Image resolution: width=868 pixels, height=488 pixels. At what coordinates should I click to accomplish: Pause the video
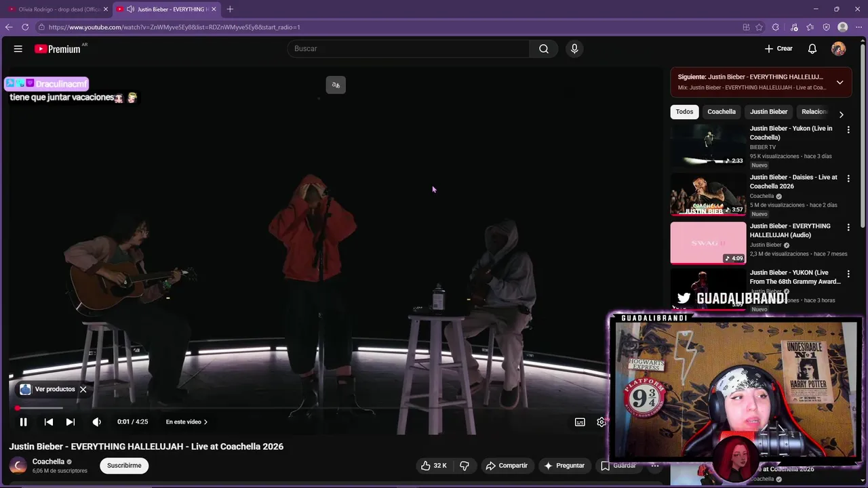point(23,422)
